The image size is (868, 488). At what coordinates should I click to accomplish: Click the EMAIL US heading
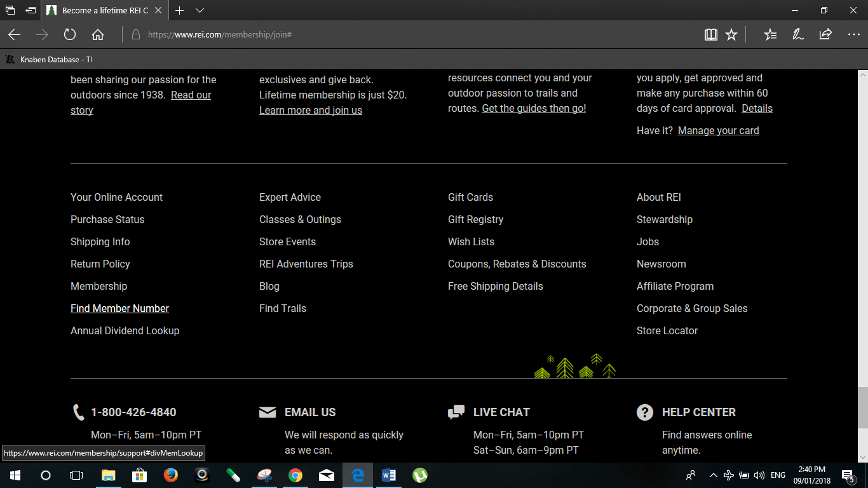pyautogui.click(x=310, y=412)
